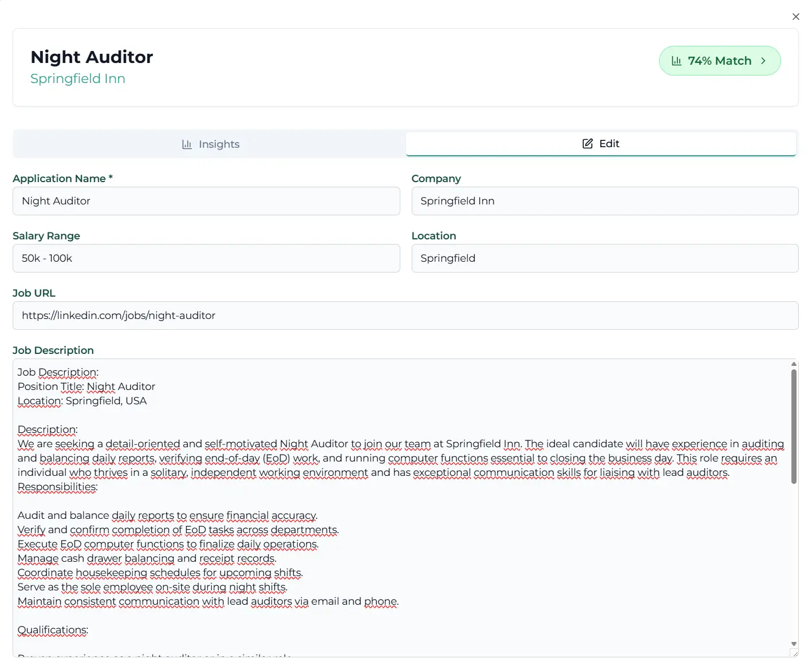Click the linkedin.com job URL text
812x666 pixels.
click(x=118, y=316)
